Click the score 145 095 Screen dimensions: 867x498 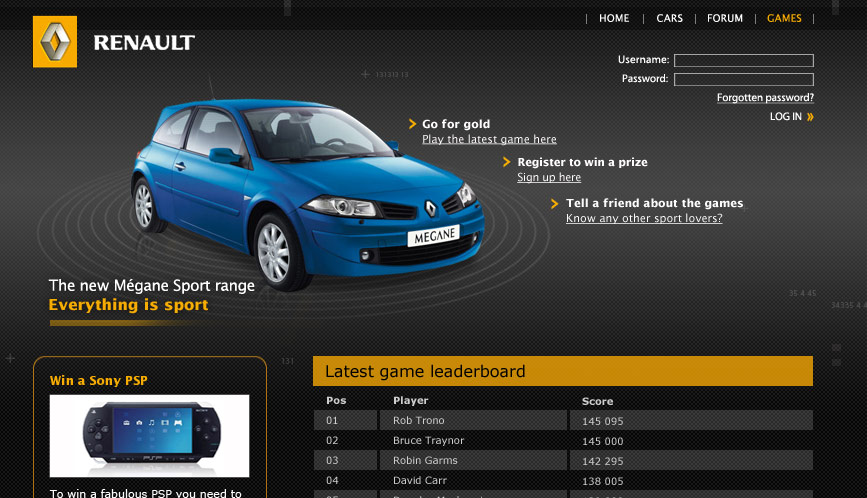(602, 421)
